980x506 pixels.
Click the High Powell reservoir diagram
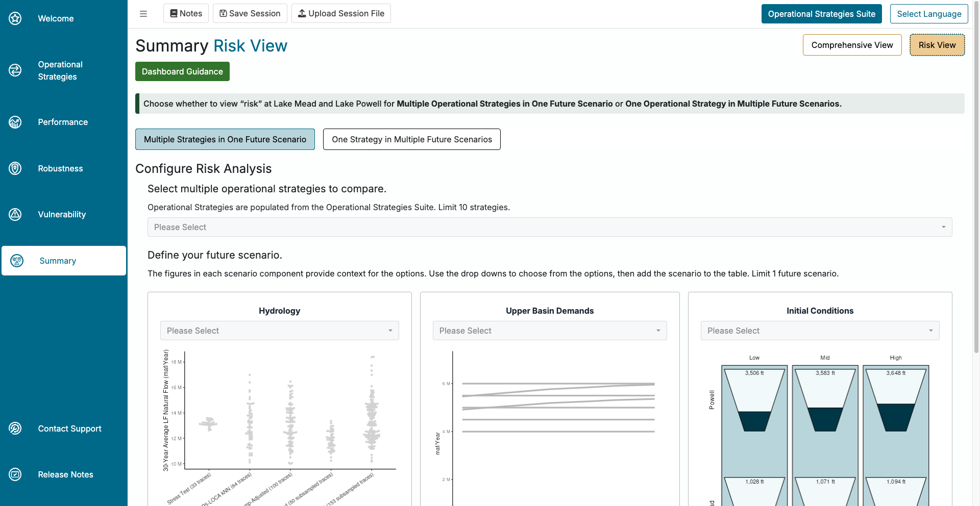(x=896, y=401)
